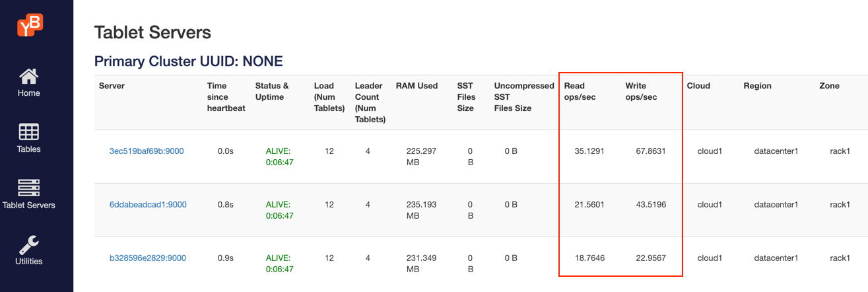Click the 35.1291 read ops value
Screen dimensions: 868x292
tap(589, 151)
